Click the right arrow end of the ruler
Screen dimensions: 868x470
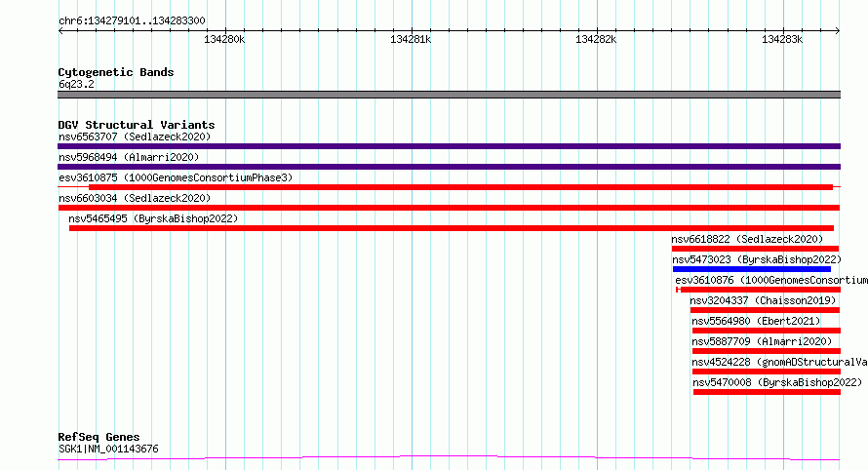tap(838, 30)
